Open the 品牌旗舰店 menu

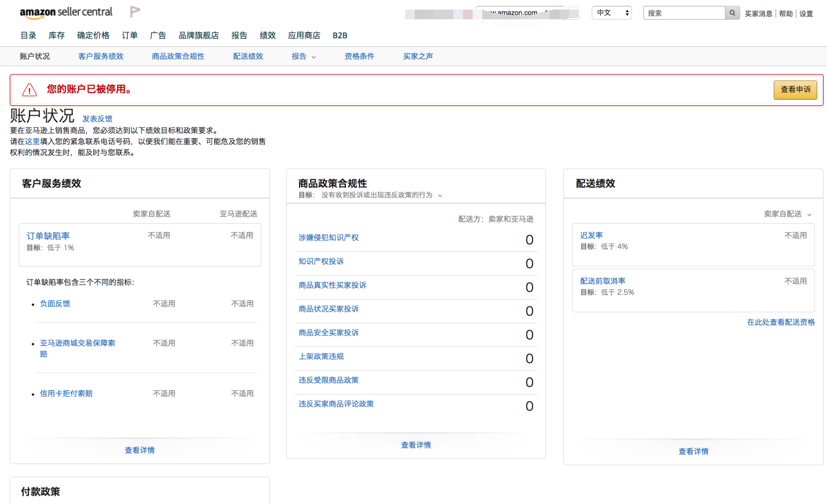point(199,35)
